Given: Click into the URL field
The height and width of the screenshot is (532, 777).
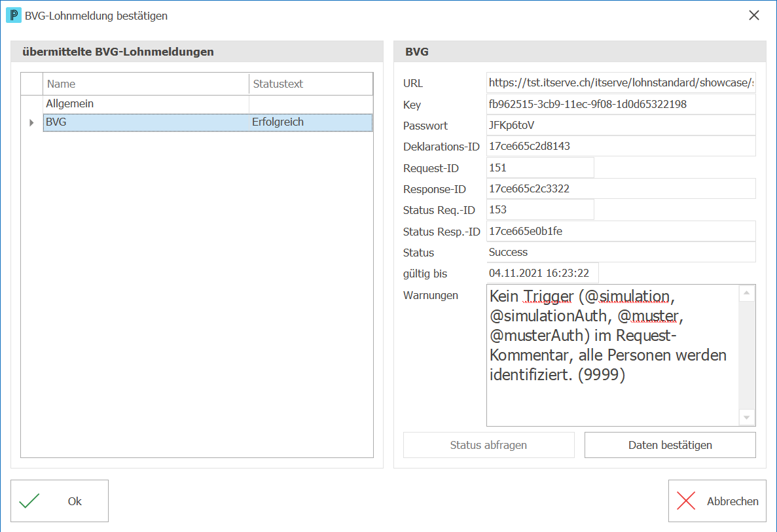Looking at the screenshot, I should [x=621, y=82].
